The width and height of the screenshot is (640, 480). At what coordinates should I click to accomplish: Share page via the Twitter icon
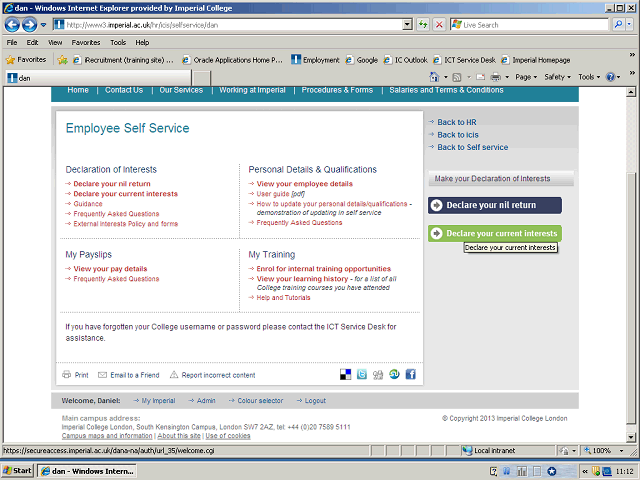pos(362,375)
